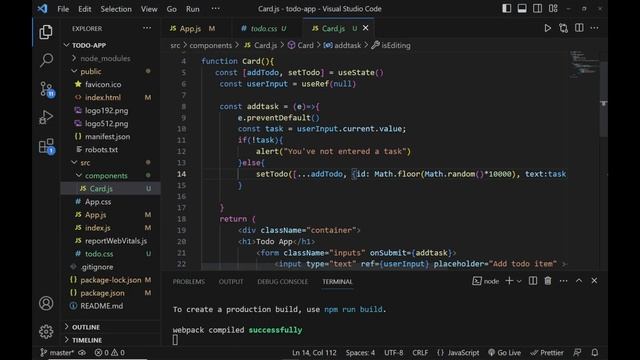Customize layout icon in title bar
640x360 pixels.
pos(553,8)
